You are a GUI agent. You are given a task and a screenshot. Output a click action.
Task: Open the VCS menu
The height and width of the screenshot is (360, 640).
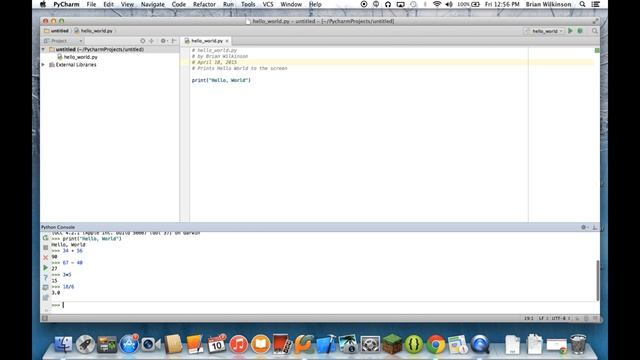pos(268,4)
